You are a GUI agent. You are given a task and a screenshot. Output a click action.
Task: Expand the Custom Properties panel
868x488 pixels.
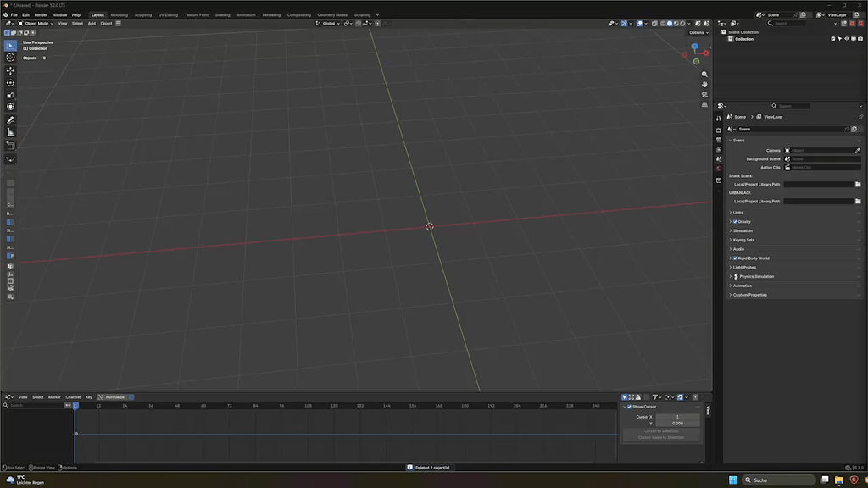point(749,295)
